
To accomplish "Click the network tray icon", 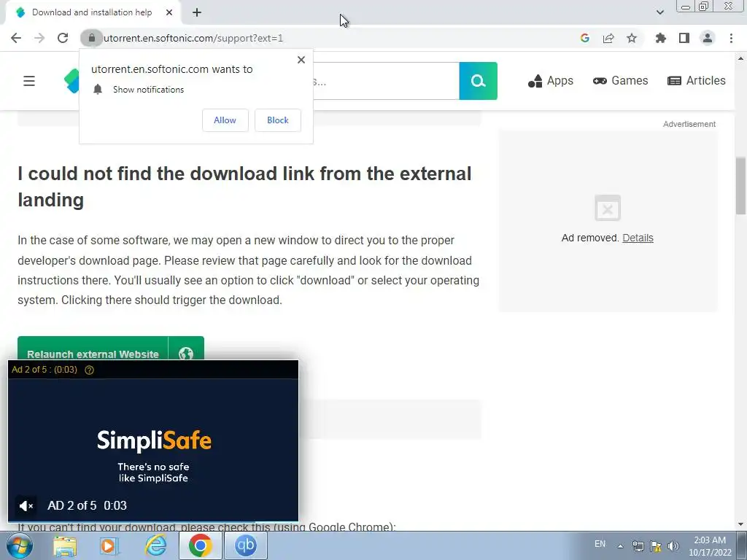I will tap(638, 546).
